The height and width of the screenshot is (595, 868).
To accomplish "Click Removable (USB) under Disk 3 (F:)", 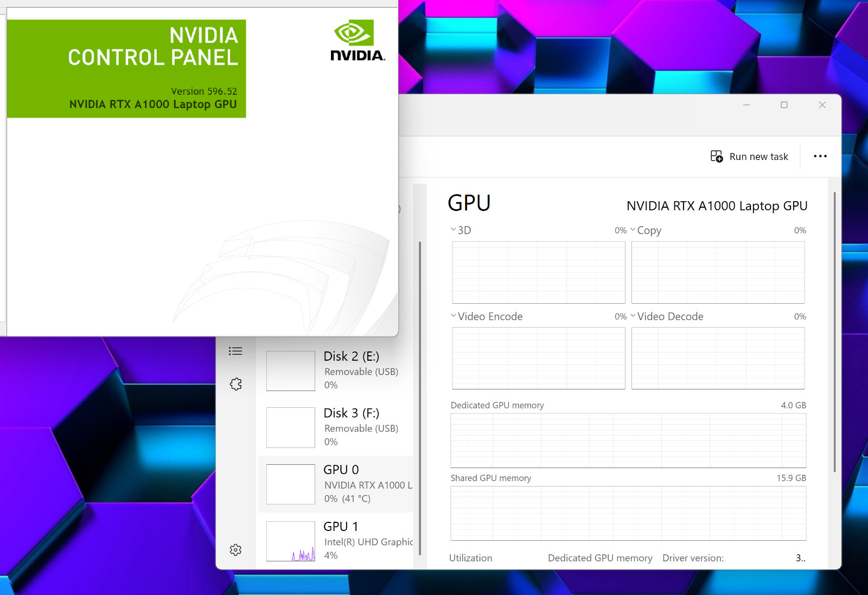I will point(361,428).
